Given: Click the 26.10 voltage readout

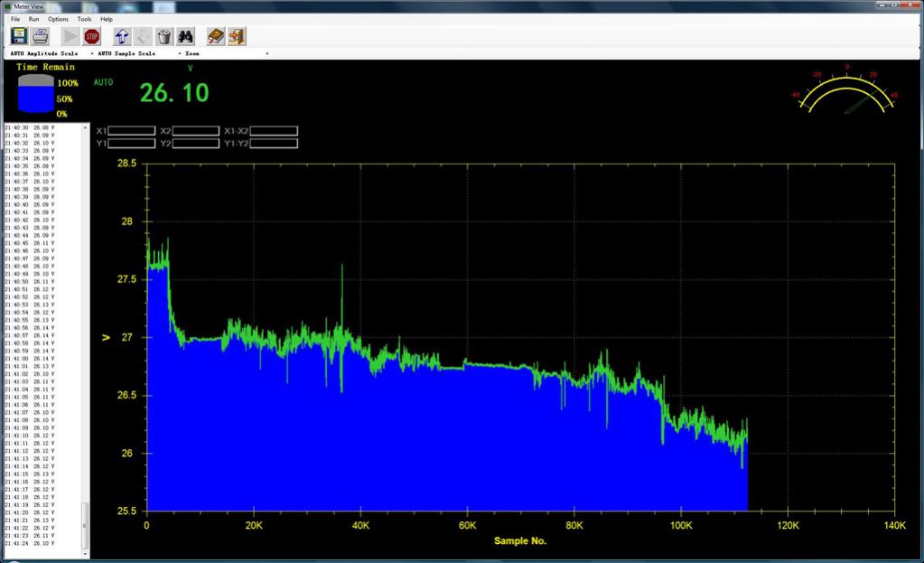Looking at the screenshot, I should [x=174, y=93].
